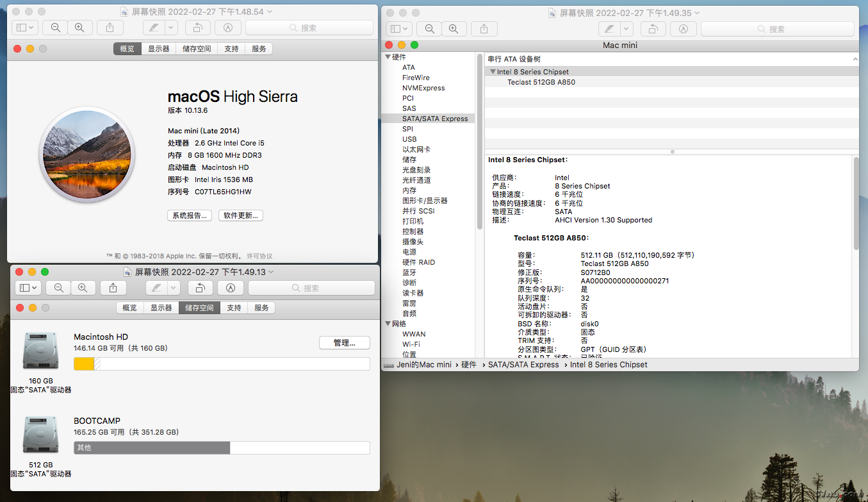868x502 pixels.
Task: Select the highlight pen in the 1.48.54 window
Action: coord(153,28)
